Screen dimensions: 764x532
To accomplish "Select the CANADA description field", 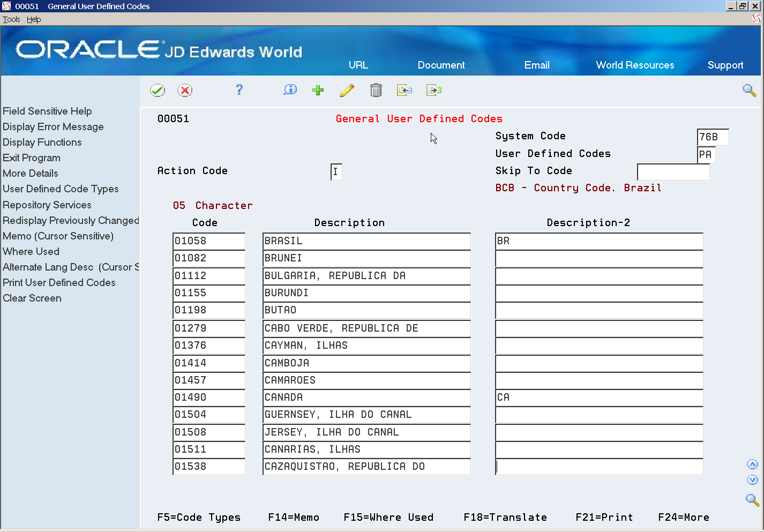I will (x=366, y=398).
